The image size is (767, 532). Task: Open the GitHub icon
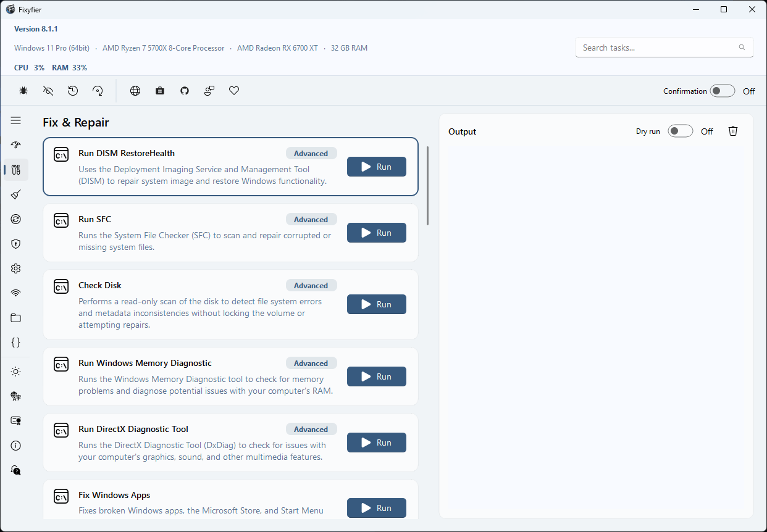pos(185,91)
